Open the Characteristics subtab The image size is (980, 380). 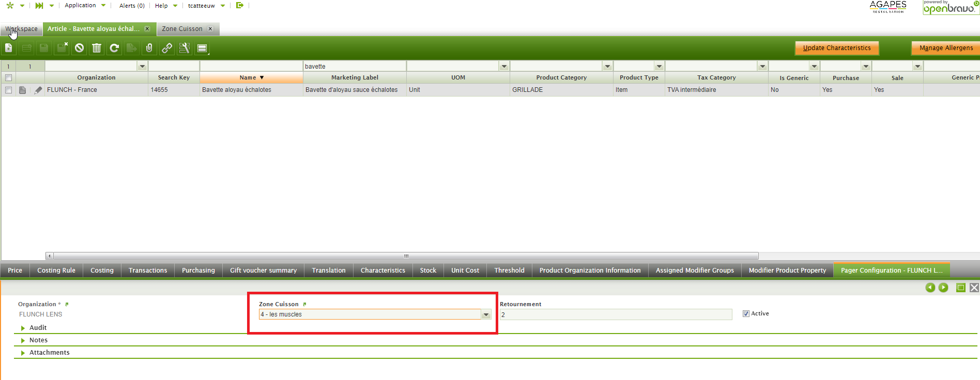[383, 271]
